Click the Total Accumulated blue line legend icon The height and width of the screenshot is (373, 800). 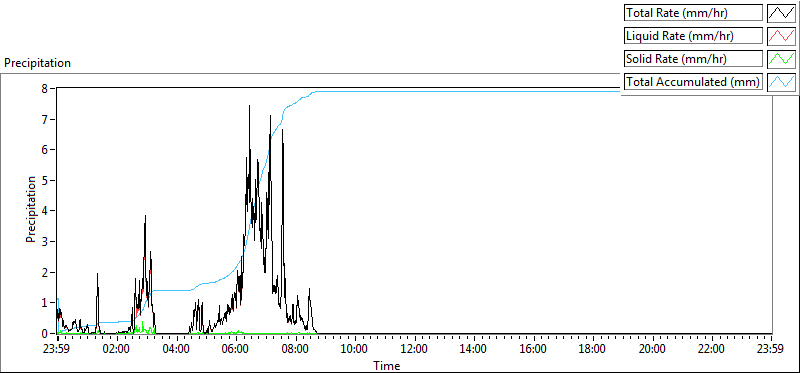tap(781, 82)
